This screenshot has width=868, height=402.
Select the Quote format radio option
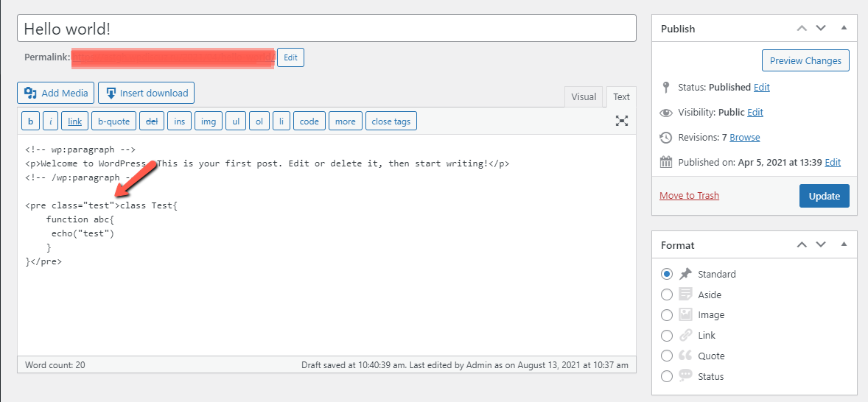[x=667, y=356]
